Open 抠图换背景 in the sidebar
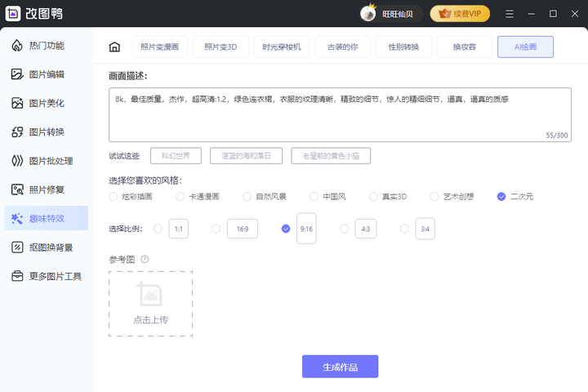The height and width of the screenshot is (392, 588). tap(46, 247)
